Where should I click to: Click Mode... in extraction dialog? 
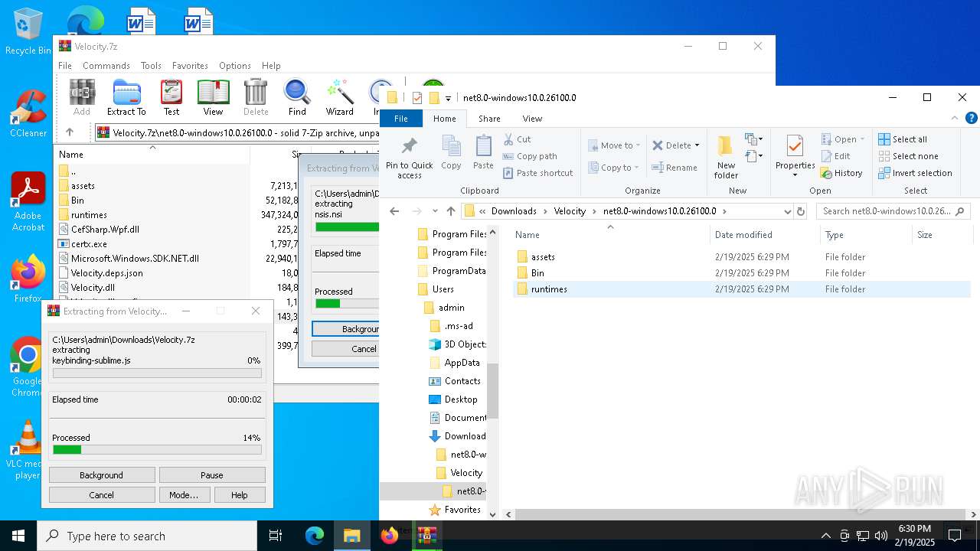click(x=184, y=495)
